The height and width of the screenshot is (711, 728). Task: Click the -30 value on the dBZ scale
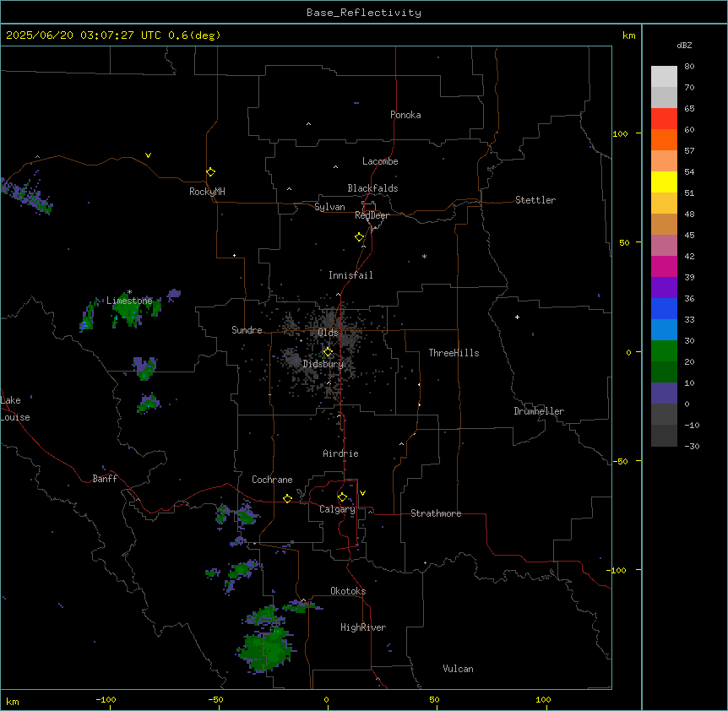point(692,446)
